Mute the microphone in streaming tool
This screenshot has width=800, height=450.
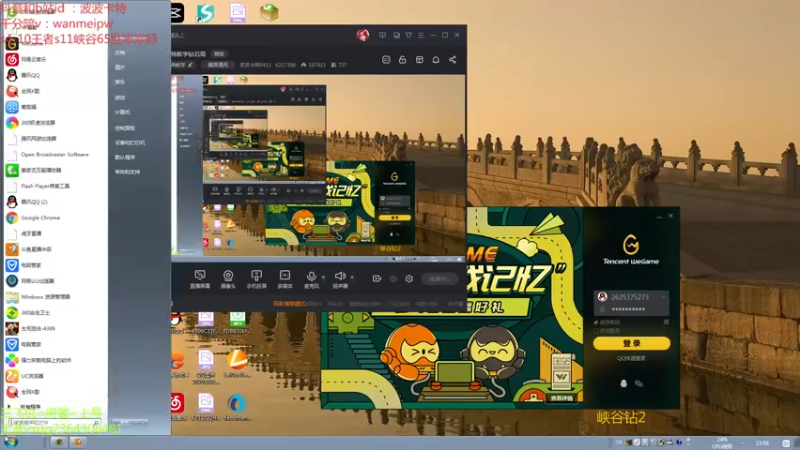point(311,279)
